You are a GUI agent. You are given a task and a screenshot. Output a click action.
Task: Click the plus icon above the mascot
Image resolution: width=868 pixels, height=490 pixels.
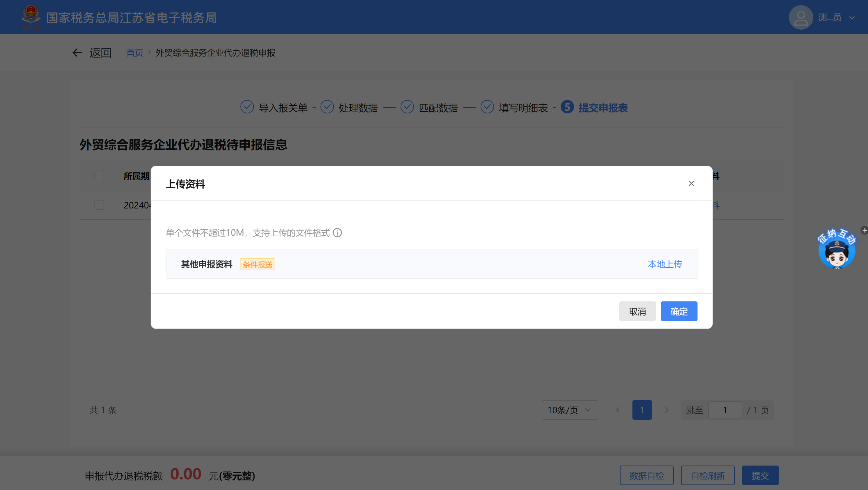[x=864, y=230]
